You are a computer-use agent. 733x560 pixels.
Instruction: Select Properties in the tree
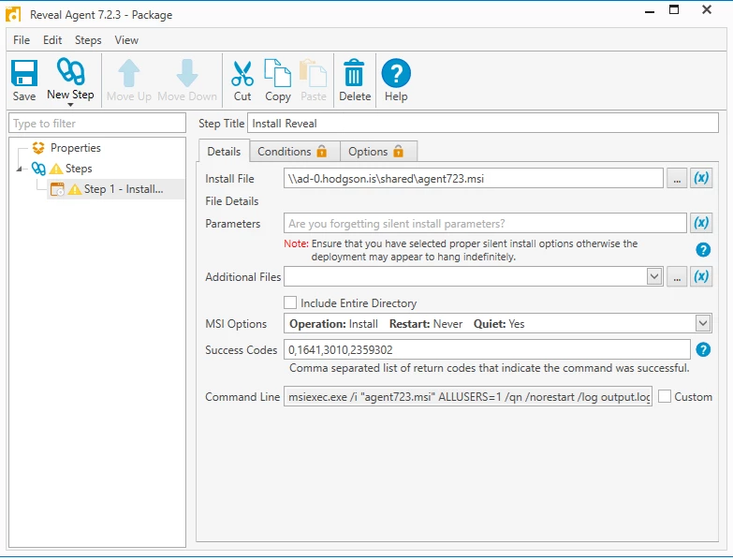[x=75, y=148]
